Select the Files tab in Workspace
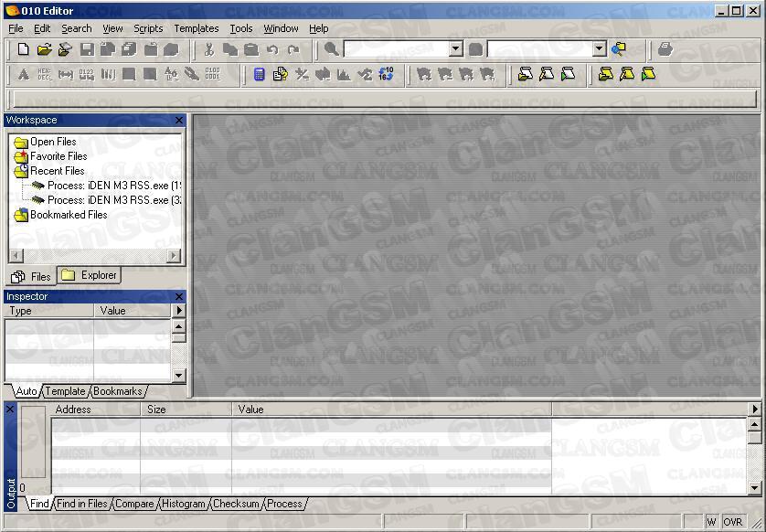This screenshot has width=766, height=532. click(30, 276)
